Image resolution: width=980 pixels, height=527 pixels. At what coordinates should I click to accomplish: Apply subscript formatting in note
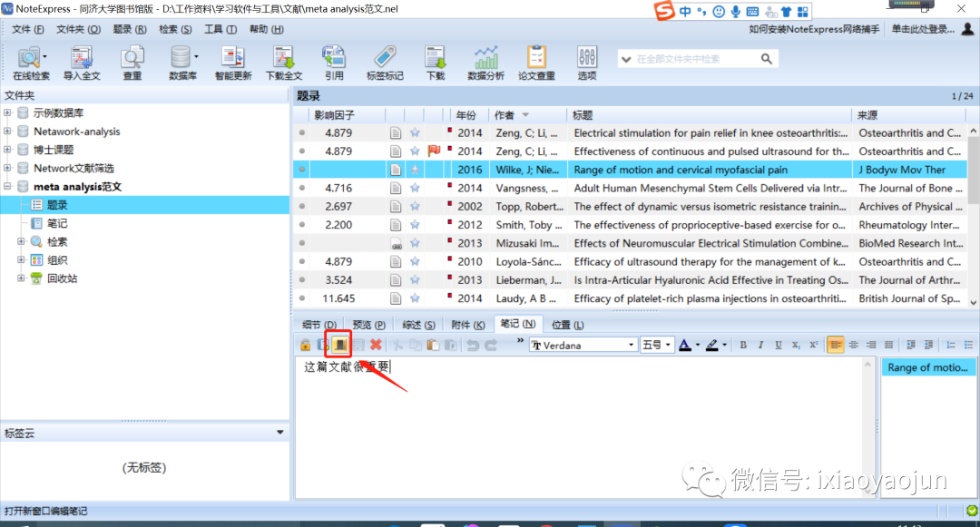(x=796, y=345)
